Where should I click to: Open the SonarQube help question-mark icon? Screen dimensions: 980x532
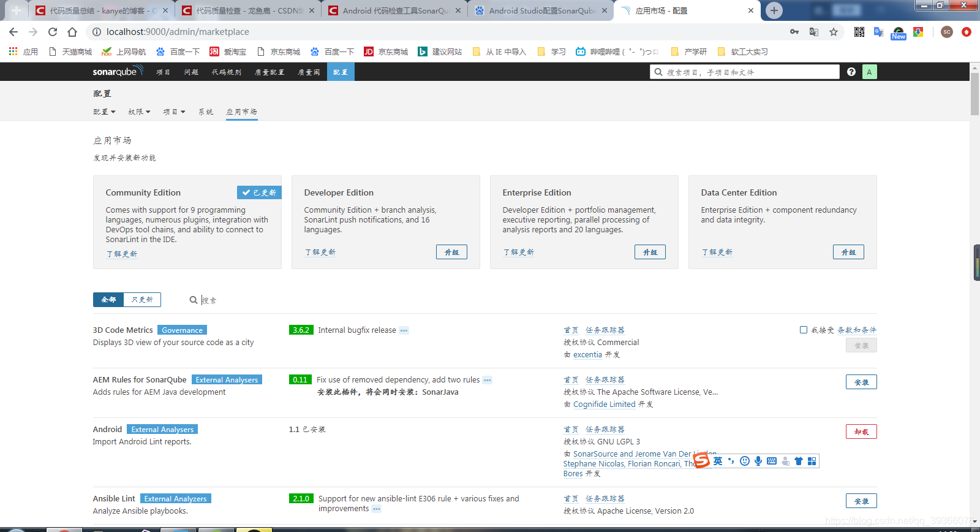[x=851, y=72]
